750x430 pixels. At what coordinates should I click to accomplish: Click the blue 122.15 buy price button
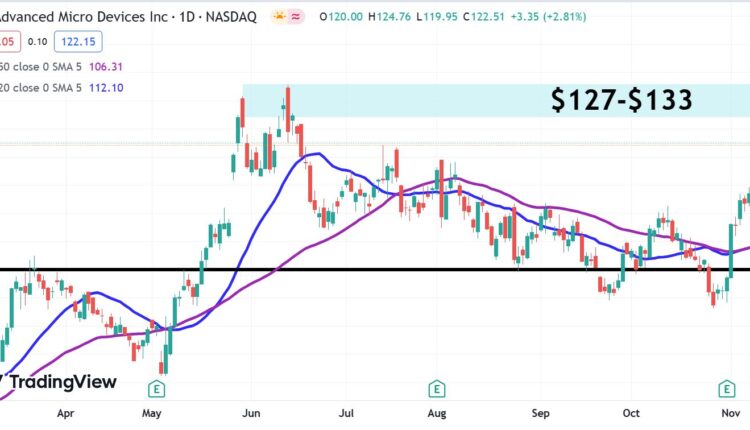pyautogui.click(x=79, y=41)
